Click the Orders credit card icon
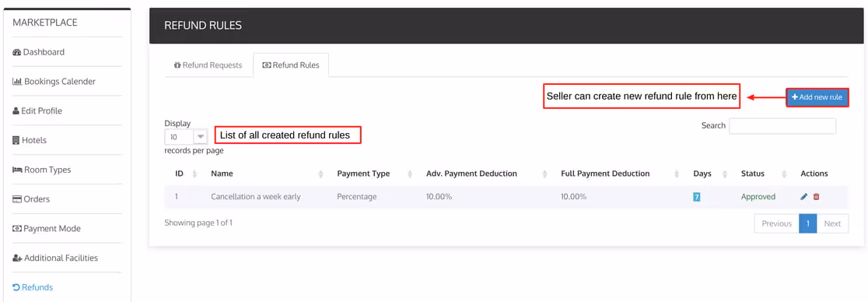Screen dimensions: 868x302 (x=16, y=199)
